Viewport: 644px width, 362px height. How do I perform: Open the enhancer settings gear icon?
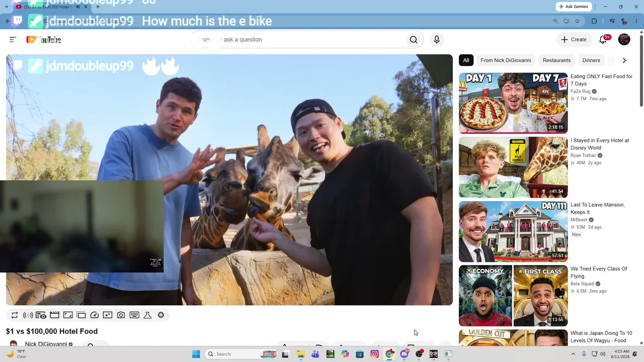161,315
